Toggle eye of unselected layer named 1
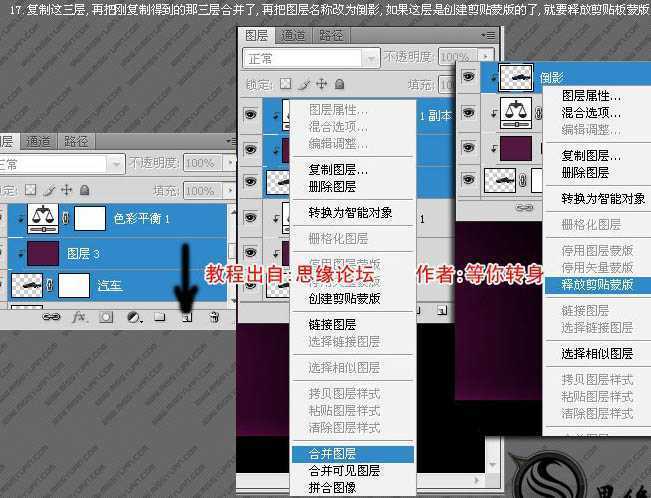651x498 pixels. pyautogui.click(x=250, y=217)
